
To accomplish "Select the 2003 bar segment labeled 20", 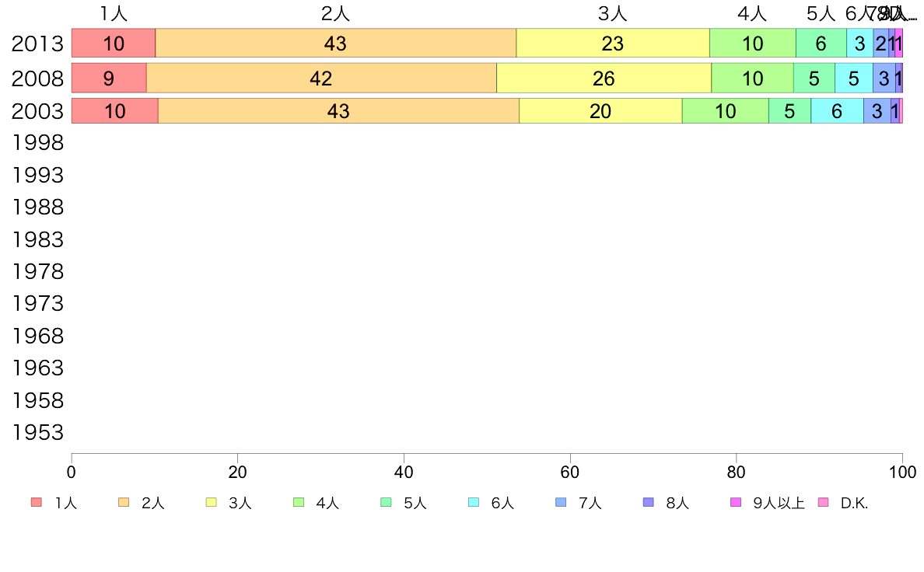I will tap(600, 111).
